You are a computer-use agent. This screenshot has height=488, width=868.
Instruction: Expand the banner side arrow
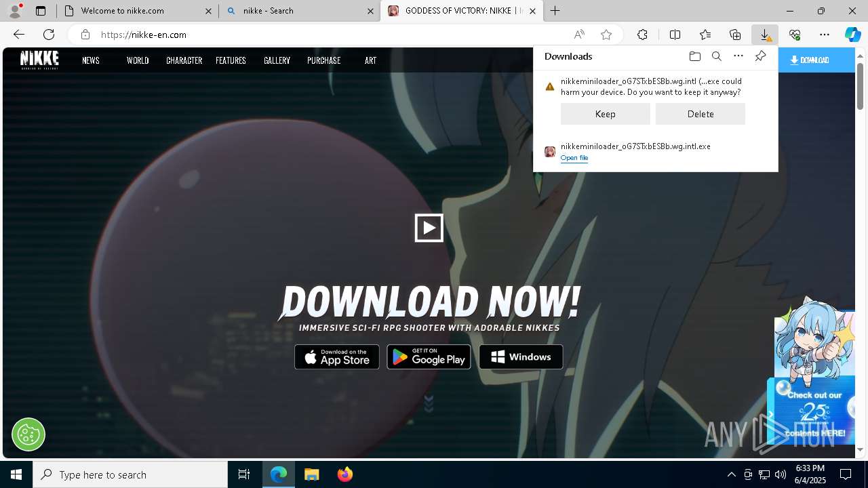pos(770,414)
